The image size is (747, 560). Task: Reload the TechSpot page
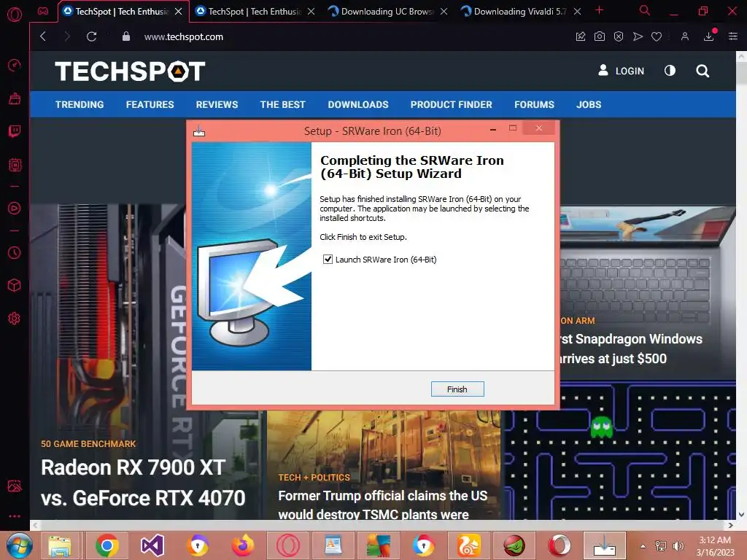91,36
